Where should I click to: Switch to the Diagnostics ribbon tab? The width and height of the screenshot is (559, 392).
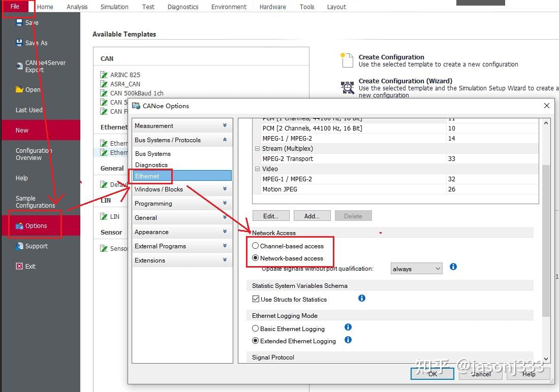[x=183, y=7]
